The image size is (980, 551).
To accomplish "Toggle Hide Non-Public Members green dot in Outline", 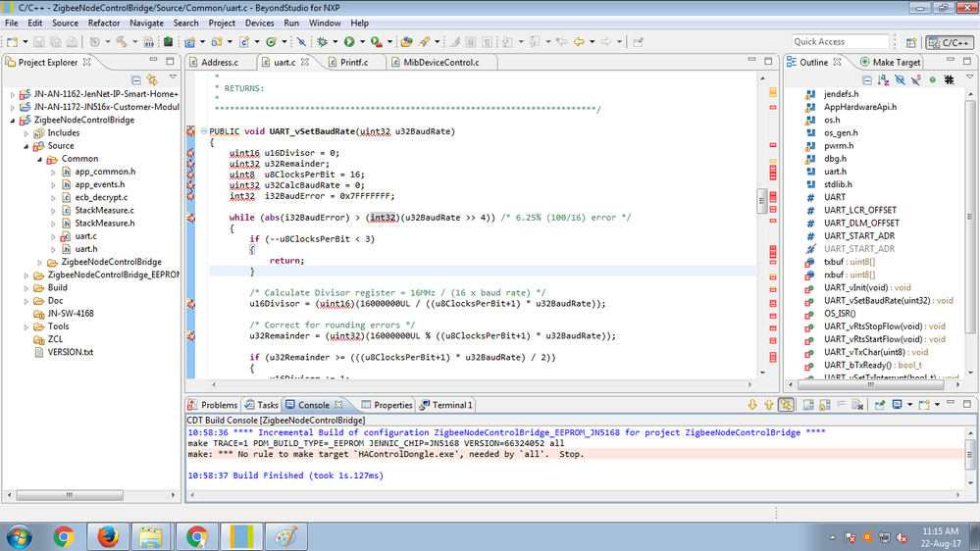I will click(933, 79).
